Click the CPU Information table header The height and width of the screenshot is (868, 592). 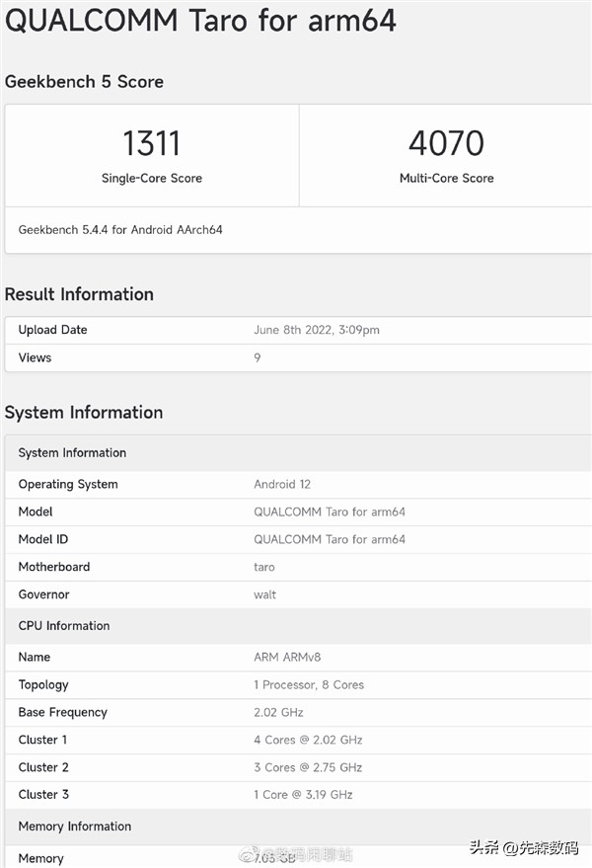[64, 626]
